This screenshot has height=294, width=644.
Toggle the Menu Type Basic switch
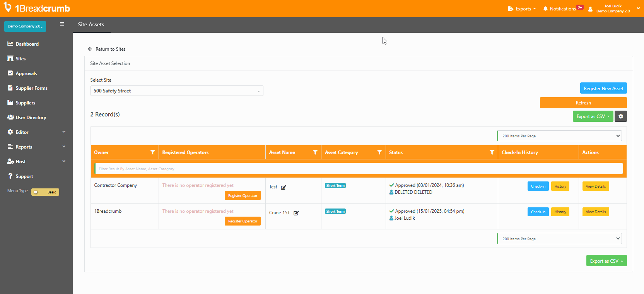point(45,192)
